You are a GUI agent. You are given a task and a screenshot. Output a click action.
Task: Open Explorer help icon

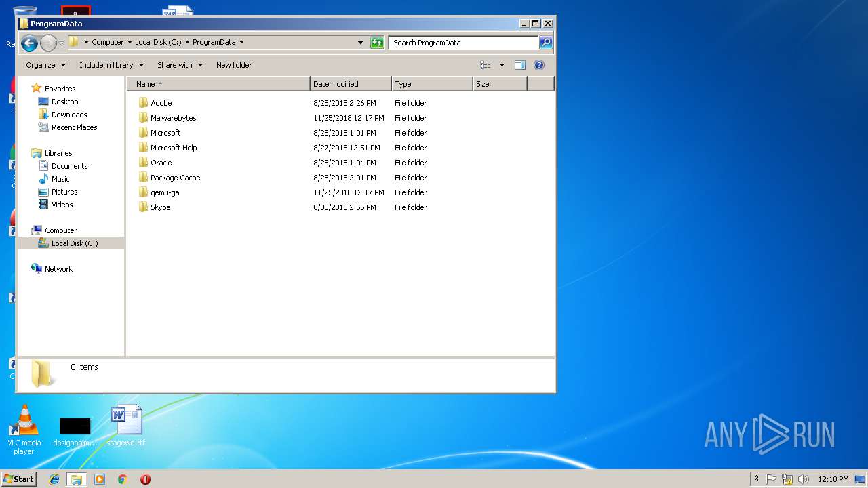click(539, 65)
